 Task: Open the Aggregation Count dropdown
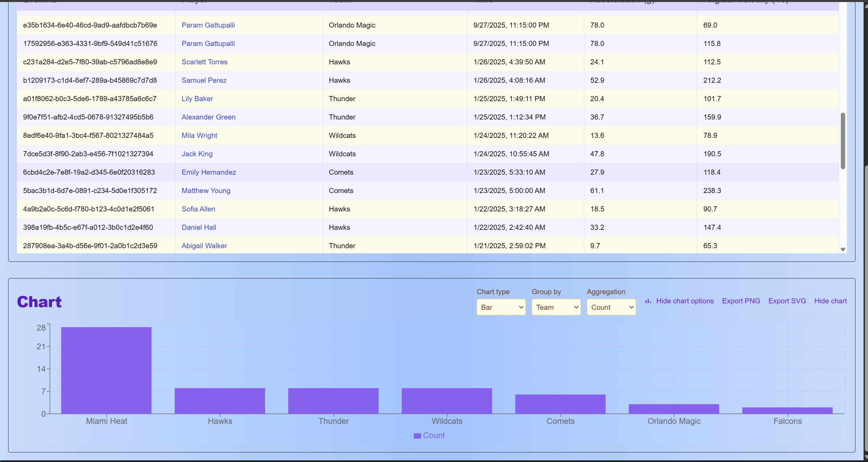point(611,307)
